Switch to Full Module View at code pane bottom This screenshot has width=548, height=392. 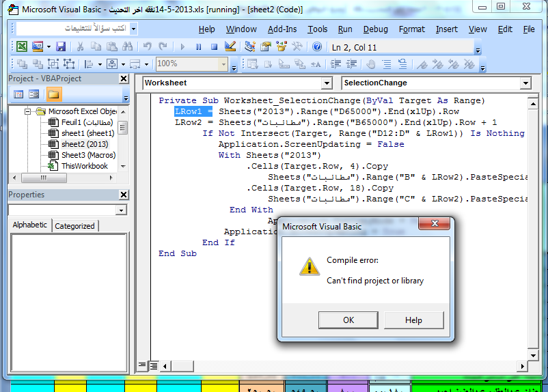click(154, 366)
